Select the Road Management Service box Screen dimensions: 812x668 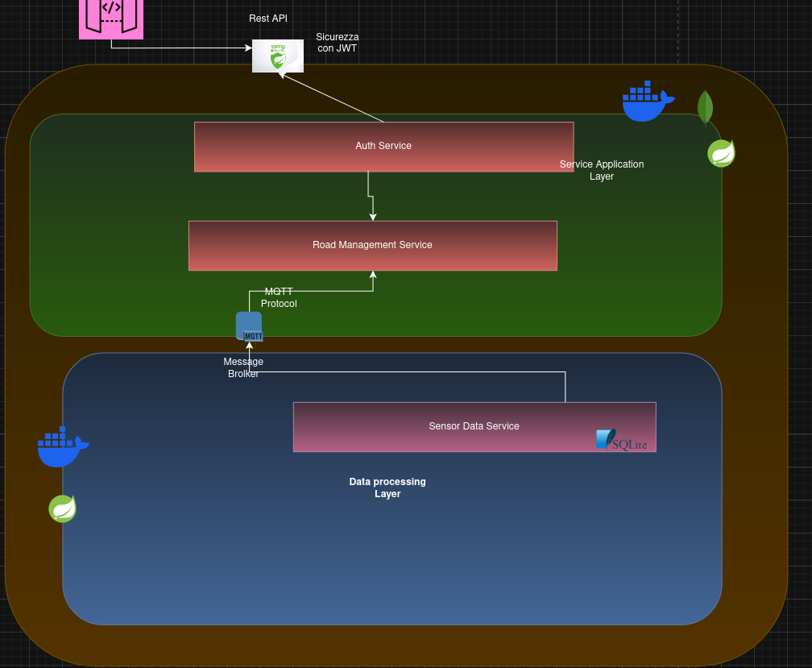click(372, 245)
